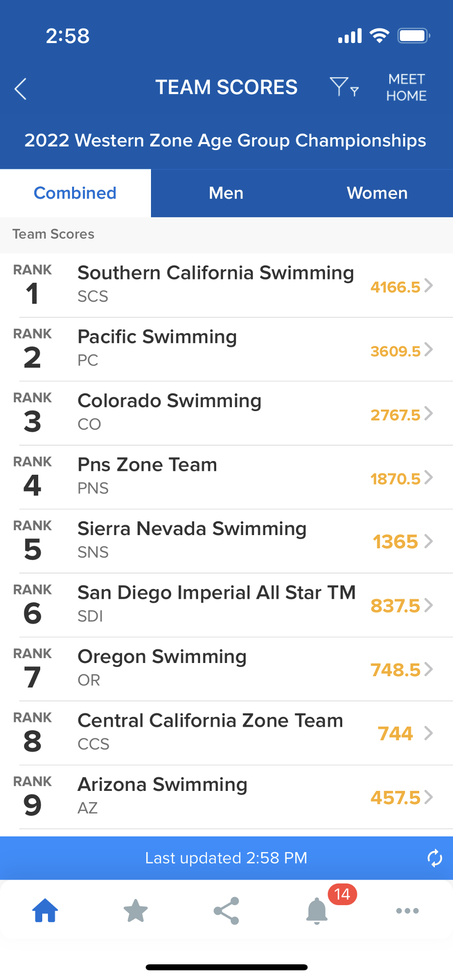Open notifications bell with 14 badge
Viewport: 453px width, 980px height.
[317, 911]
